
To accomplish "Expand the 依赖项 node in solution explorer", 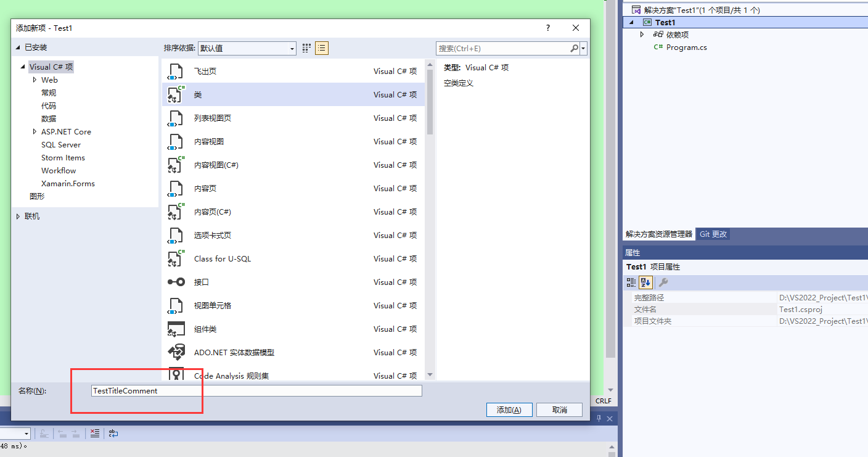I will (642, 35).
